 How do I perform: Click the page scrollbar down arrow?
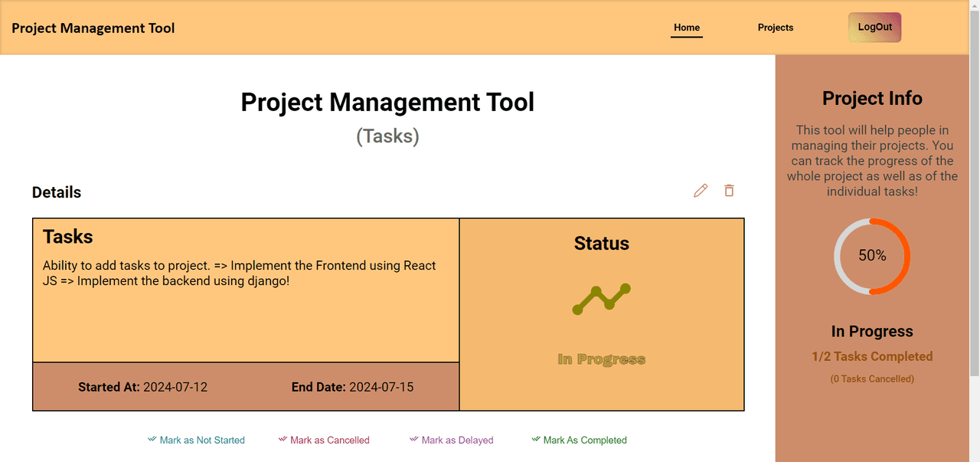pos(974,456)
